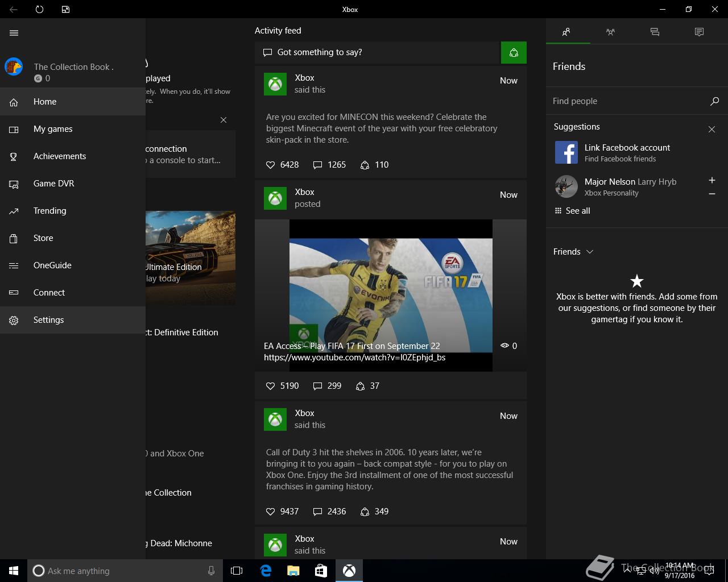Click the Find people search box
This screenshot has height=582, width=728.
(x=628, y=101)
